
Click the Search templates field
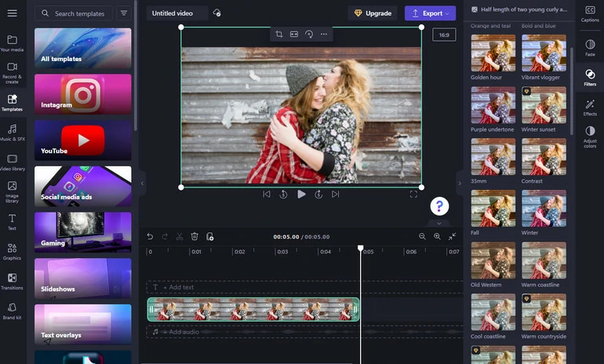[74, 13]
